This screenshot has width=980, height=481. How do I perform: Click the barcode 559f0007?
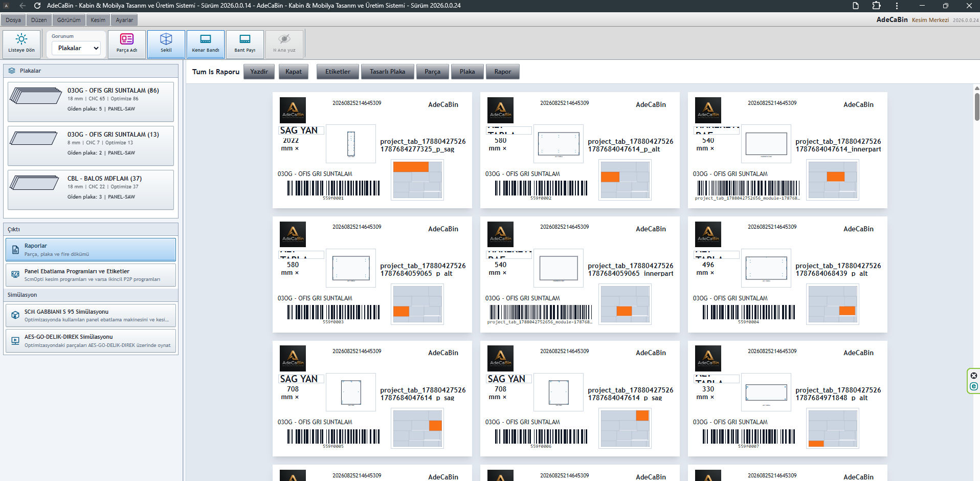click(x=749, y=437)
